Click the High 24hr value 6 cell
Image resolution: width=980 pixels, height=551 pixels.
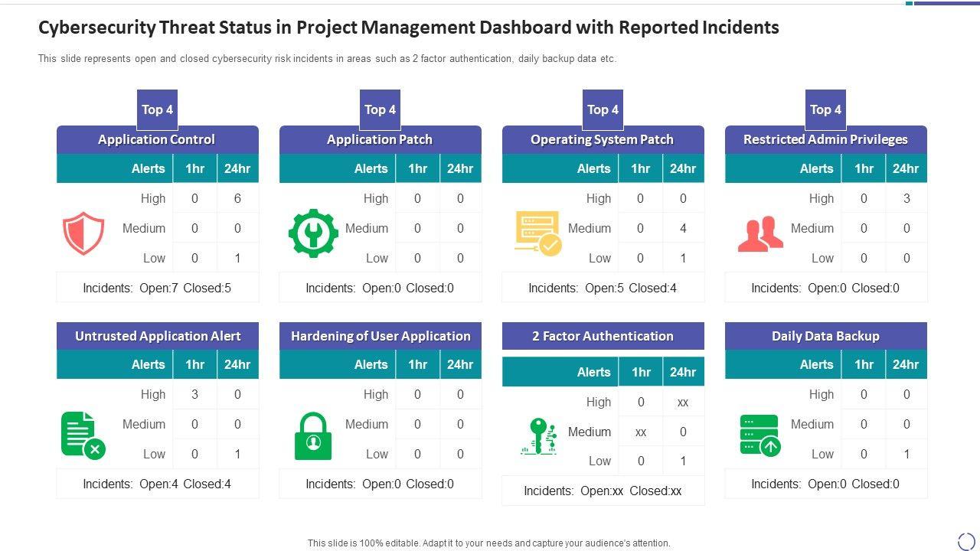[237, 198]
